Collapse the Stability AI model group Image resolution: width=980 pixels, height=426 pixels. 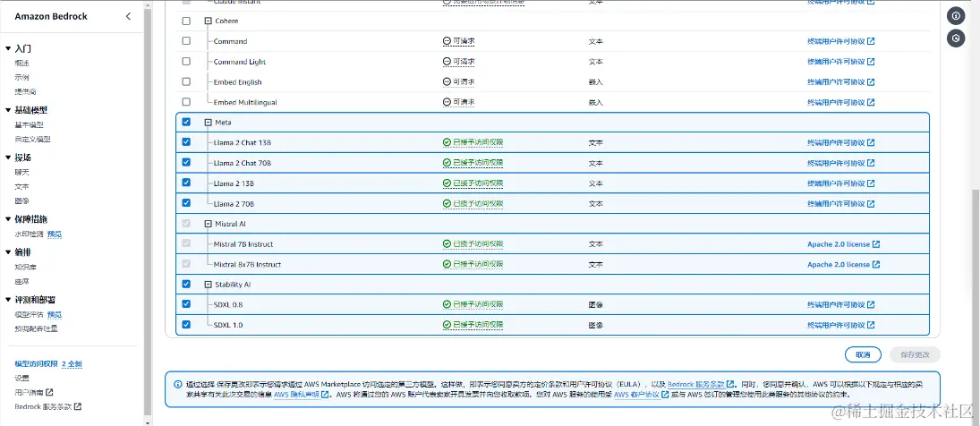point(209,285)
